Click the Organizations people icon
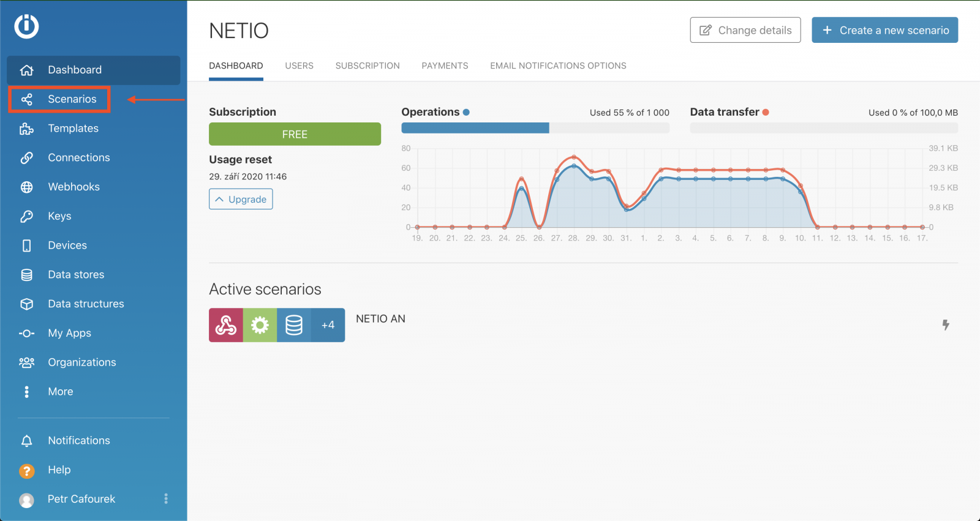This screenshot has height=521, width=980. point(26,362)
